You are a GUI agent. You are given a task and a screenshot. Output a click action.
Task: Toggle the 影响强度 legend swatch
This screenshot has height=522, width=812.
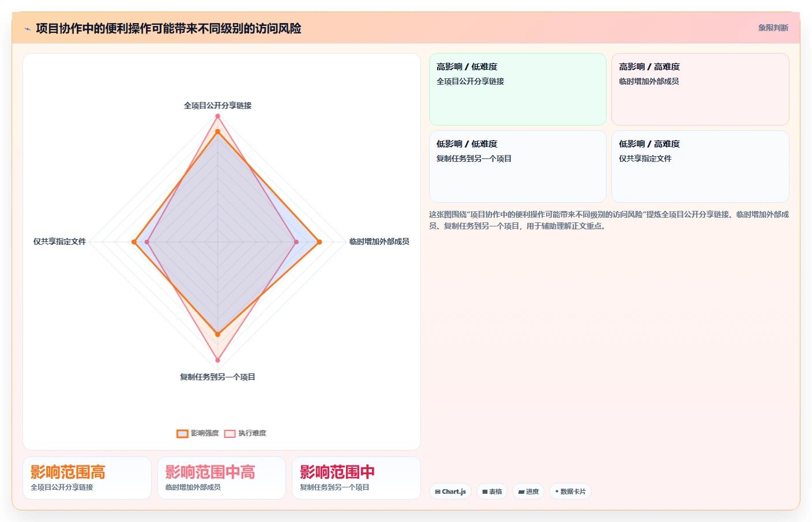[x=182, y=433]
